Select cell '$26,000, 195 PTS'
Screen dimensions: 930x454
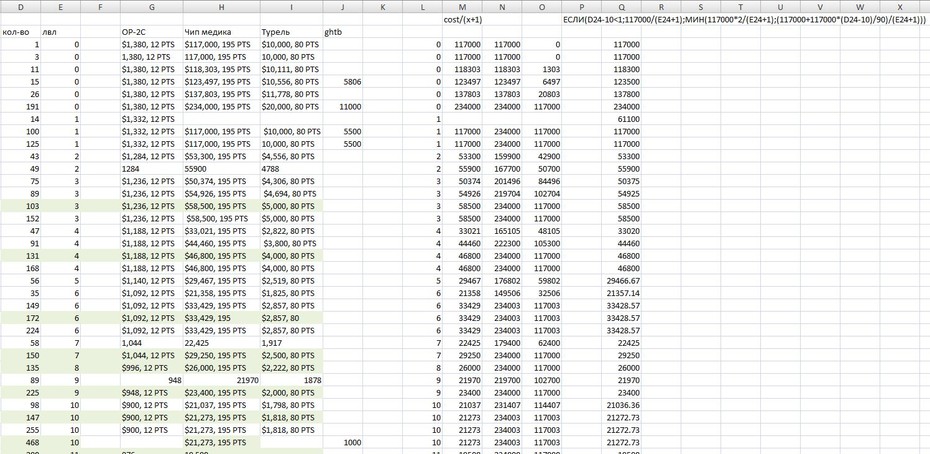click(221, 368)
